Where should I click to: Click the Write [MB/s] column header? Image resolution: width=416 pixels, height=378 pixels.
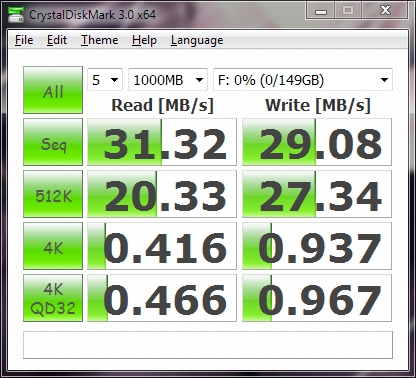point(318,105)
